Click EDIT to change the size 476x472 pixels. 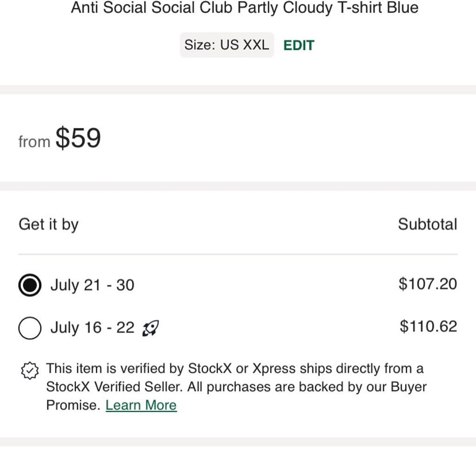[x=298, y=45]
